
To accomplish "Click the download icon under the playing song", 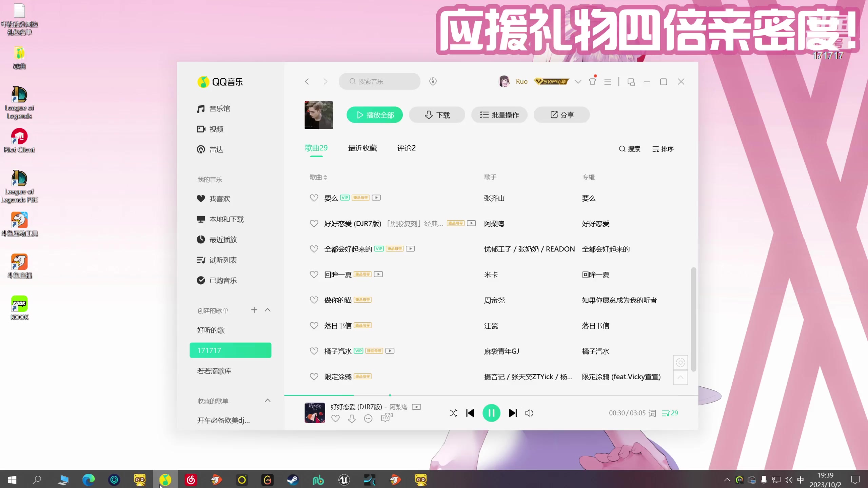I will pos(352,419).
